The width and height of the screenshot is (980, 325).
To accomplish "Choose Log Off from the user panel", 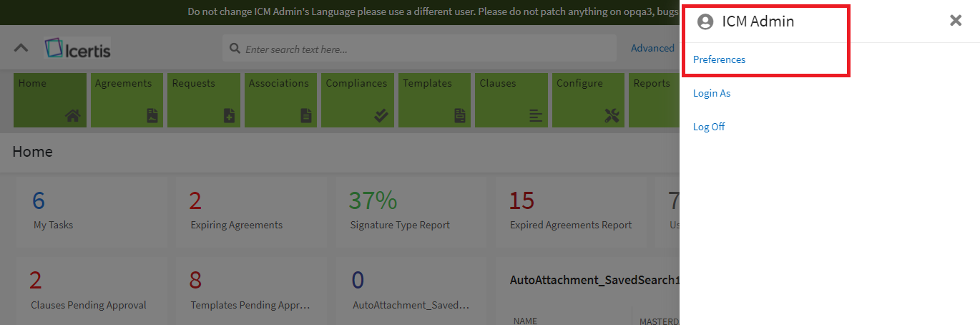I will click(x=708, y=127).
